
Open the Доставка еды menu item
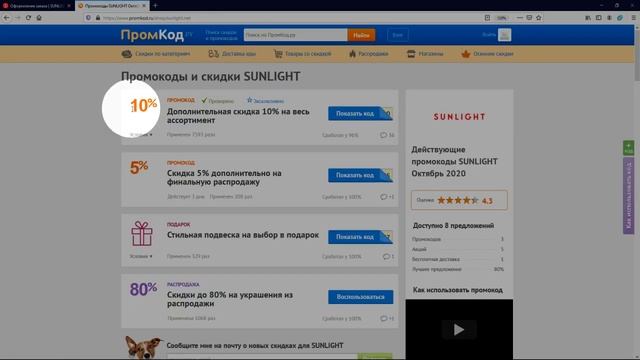(x=232, y=54)
